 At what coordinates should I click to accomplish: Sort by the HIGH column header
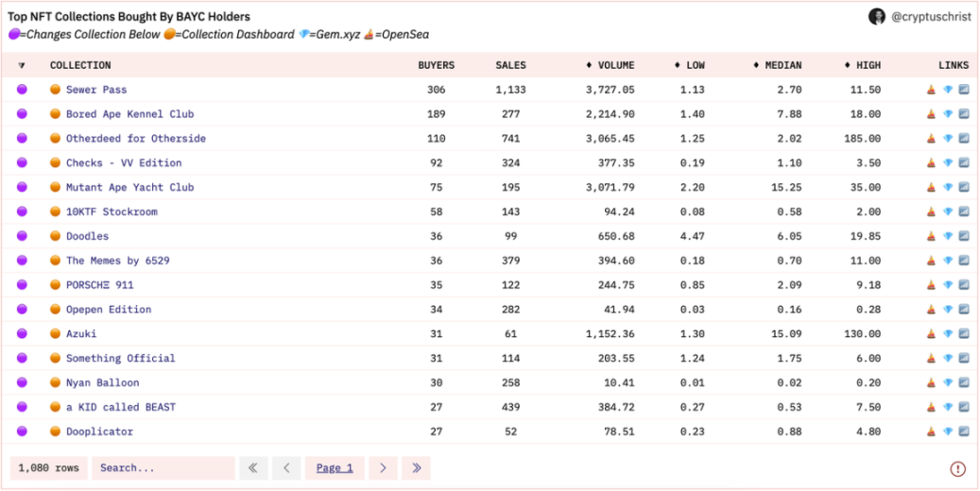pyautogui.click(x=862, y=65)
